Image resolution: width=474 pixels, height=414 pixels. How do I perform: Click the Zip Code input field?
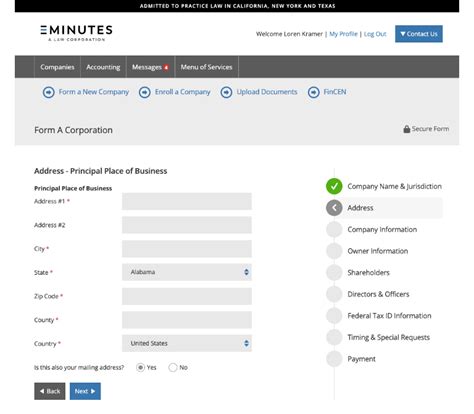[x=187, y=296]
